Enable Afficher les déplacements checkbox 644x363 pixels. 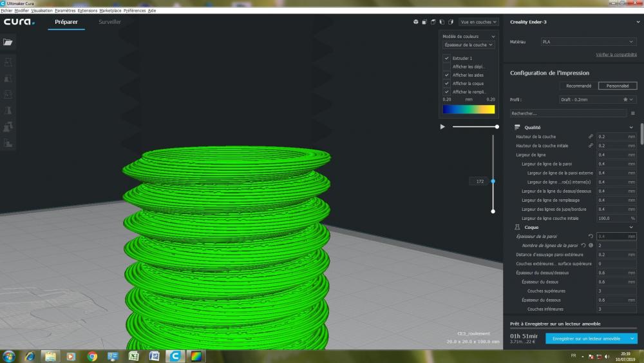point(446,66)
